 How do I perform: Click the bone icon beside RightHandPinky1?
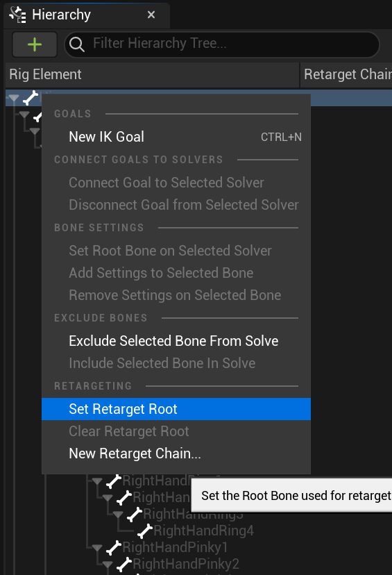(x=114, y=547)
